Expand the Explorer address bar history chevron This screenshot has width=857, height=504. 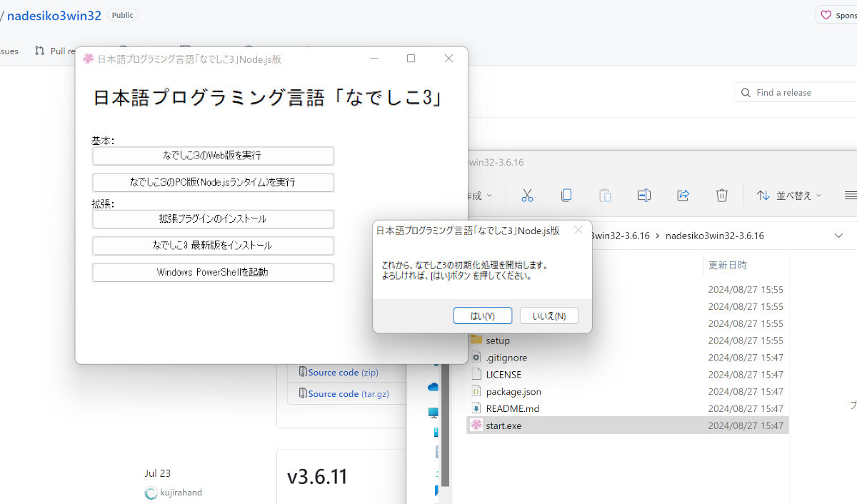tap(838, 236)
